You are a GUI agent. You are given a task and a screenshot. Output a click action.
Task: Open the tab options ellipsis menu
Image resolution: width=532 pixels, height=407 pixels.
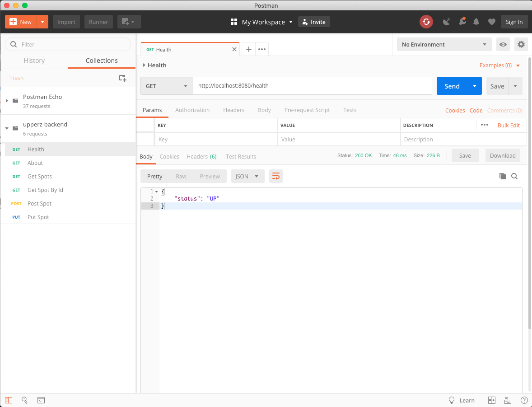click(261, 49)
